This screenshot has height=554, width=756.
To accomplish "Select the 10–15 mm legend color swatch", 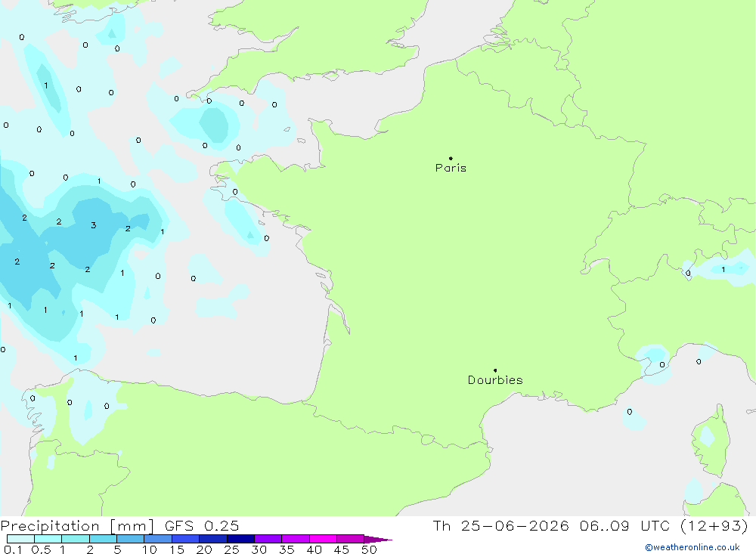I will 158,539.
